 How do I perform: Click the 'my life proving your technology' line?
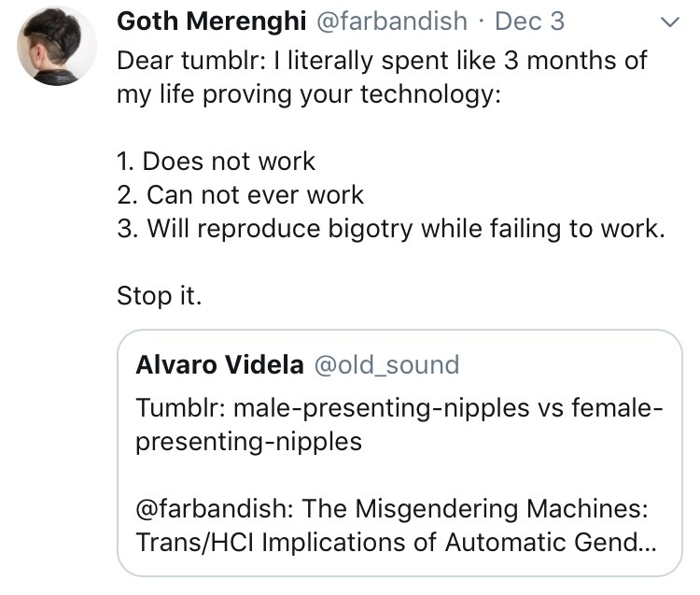pos(309,96)
